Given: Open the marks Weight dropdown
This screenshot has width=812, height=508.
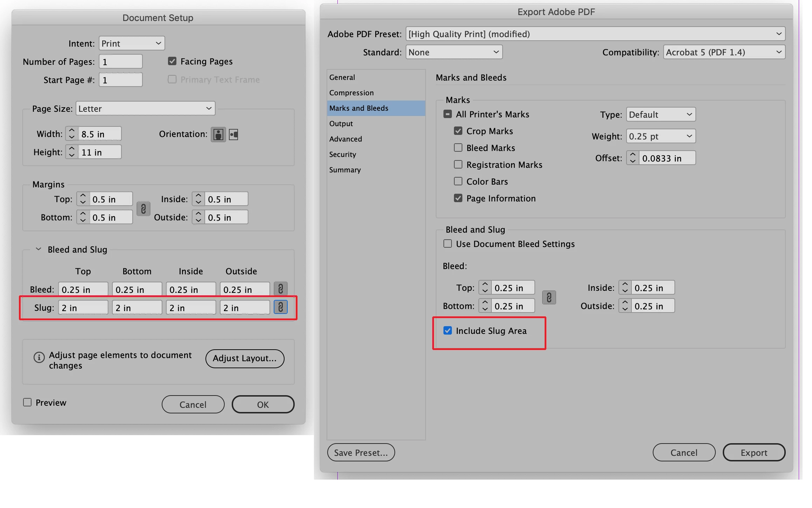Looking at the screenshot, I should [660, 136].
